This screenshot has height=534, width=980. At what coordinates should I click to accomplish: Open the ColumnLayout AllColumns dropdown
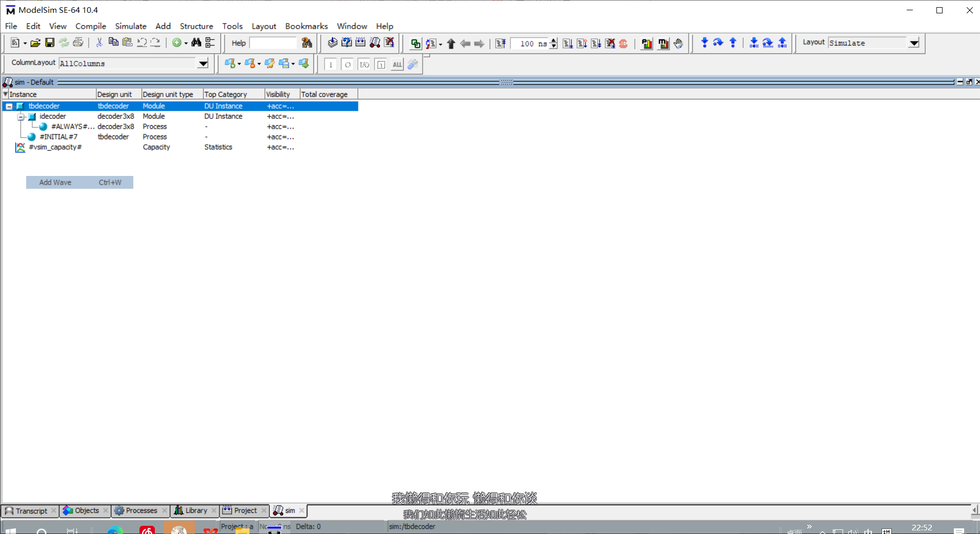point(203,64)
